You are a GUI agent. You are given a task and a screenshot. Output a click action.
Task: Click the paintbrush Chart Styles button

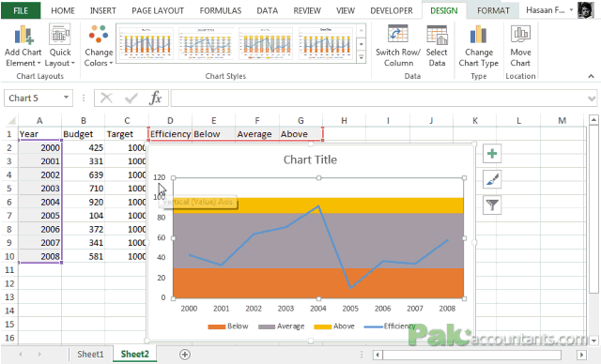pos(492,179)
